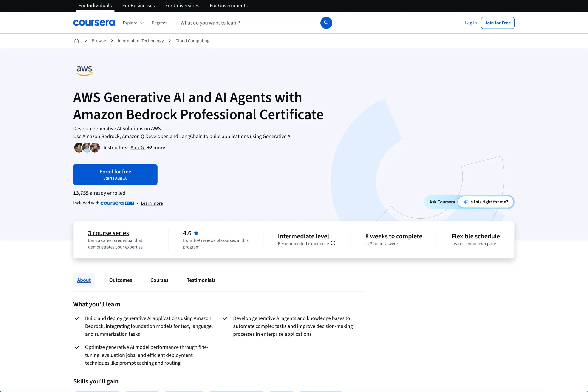588x392 pixels.
Task: Open the 3 course series link
Action: tap(108, 233)
